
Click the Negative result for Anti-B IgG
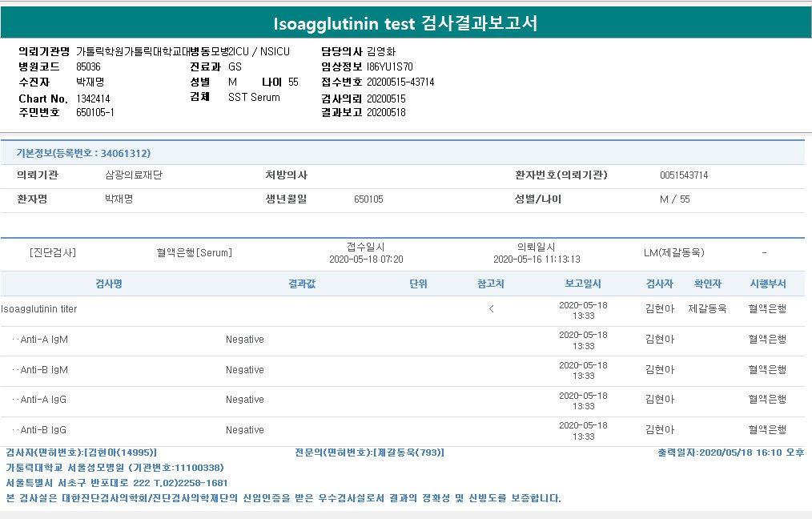(x=244, y=430)
